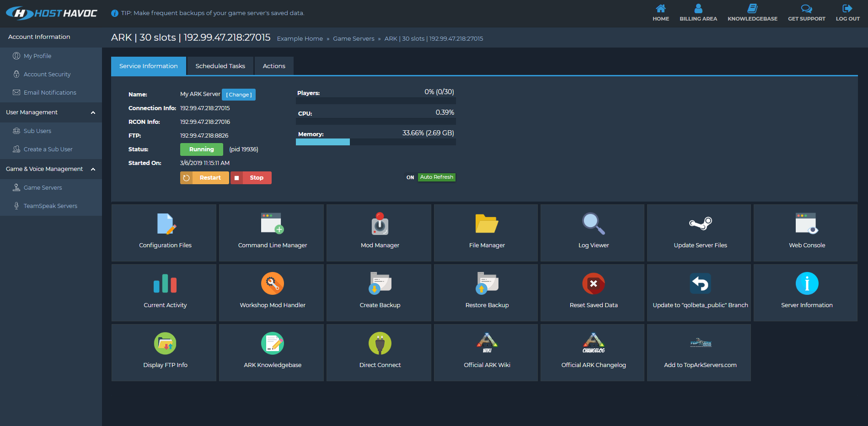Open Official ARK Wiki
This screenshot has width=868, height=426.
[487, 352]
